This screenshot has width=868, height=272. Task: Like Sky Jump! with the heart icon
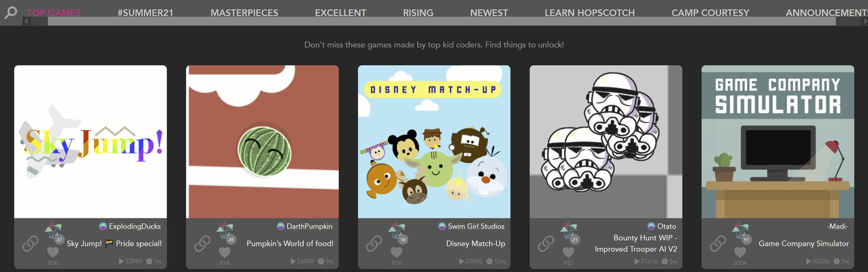[53, 252]
